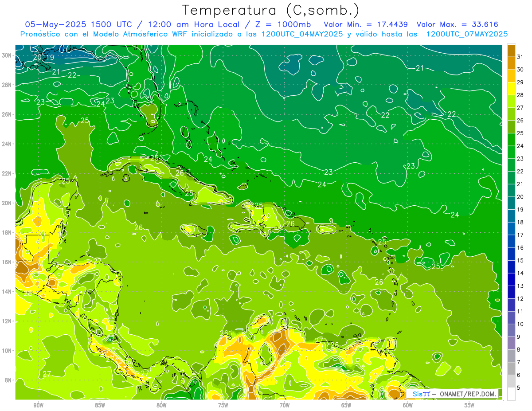532x411 pixels.
Task: Click the 16N latitude axis label
Action: [7, 262]
